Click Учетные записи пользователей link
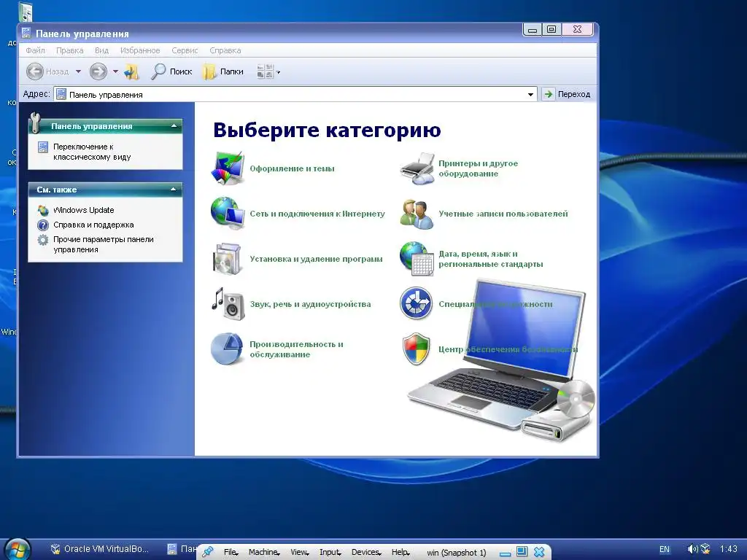 (503, 214)
